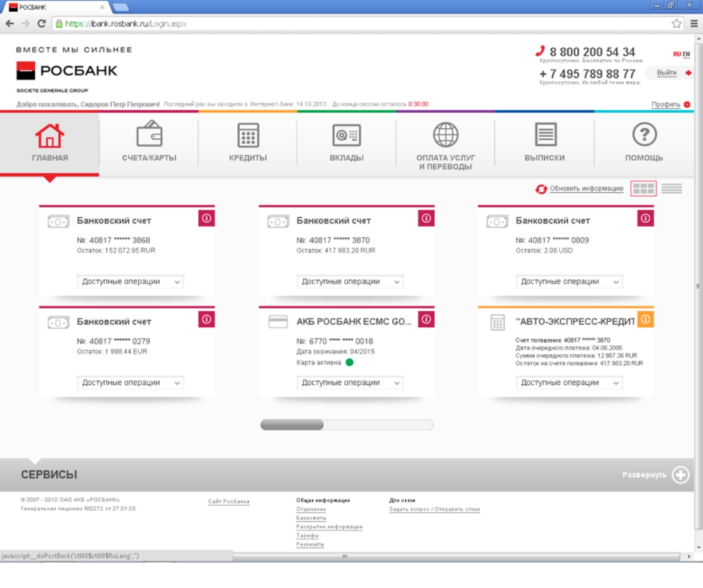Show info for АКБ РОСБАНК ЕСМС card
This screenshot has height=588, width=703.
pyautogui.click(x=427, y=319)
